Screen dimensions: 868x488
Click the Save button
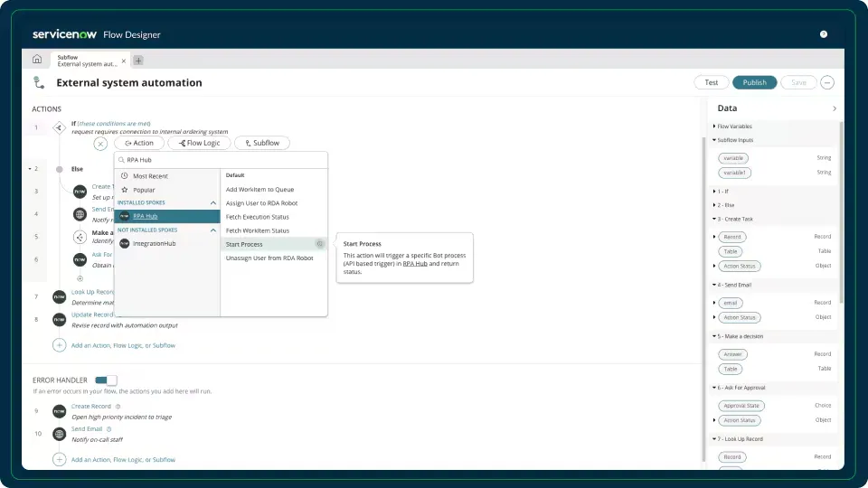click(798, 82)
